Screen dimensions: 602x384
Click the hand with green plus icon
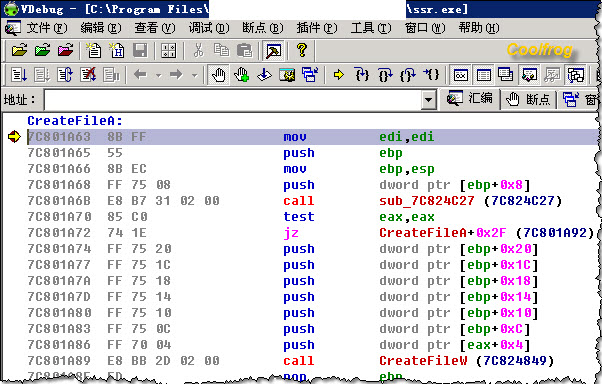click(241, 75)
